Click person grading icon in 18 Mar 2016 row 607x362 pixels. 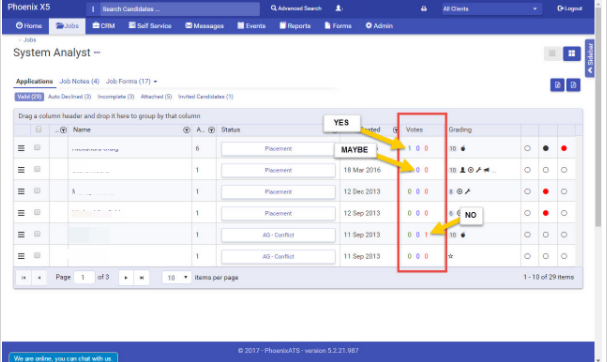pyautogui.click(x=462, y=170)
